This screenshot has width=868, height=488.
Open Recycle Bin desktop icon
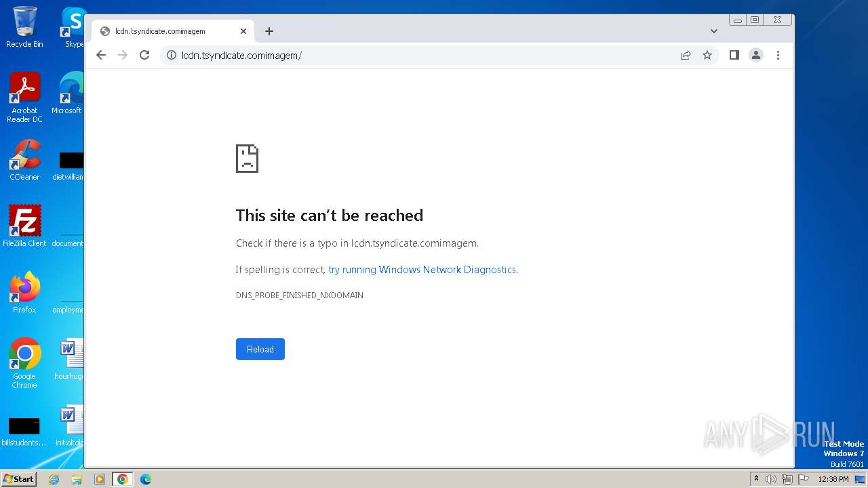click(24, 27)
